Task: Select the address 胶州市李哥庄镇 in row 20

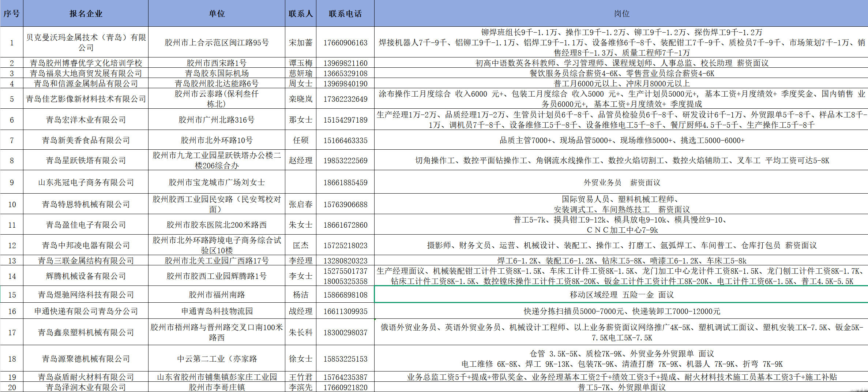Action: click(x=217, y=387)
